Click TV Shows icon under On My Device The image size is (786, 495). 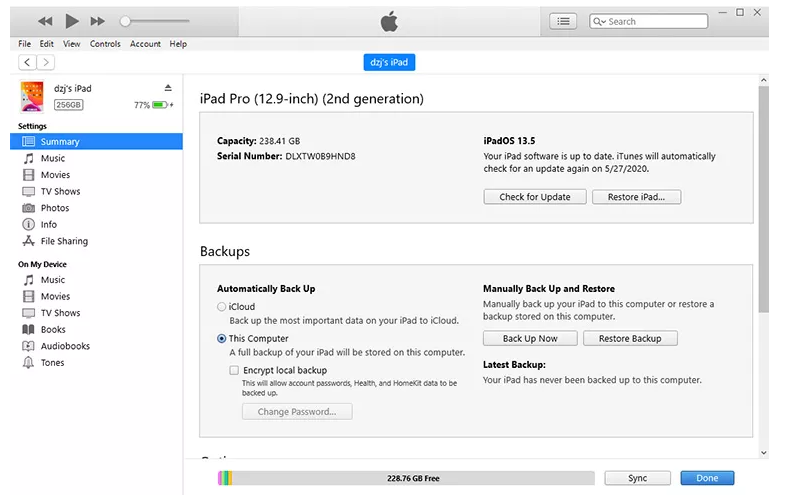[x=29, y=313]
